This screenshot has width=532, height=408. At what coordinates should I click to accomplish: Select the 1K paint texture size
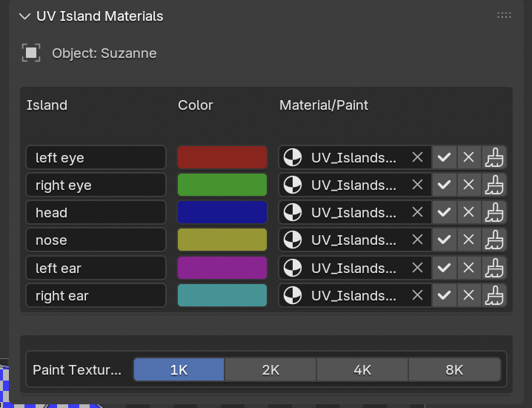coord(179,370)
